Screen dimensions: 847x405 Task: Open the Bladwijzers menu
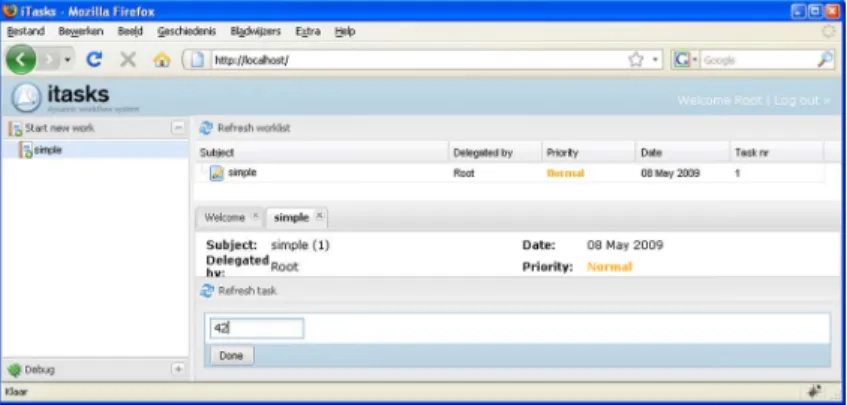[256, 31]
